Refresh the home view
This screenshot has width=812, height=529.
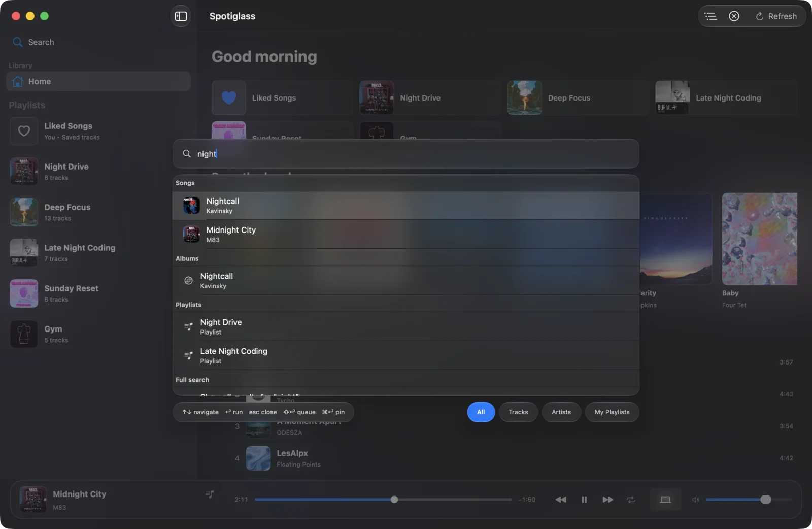(x=776, y=16)
